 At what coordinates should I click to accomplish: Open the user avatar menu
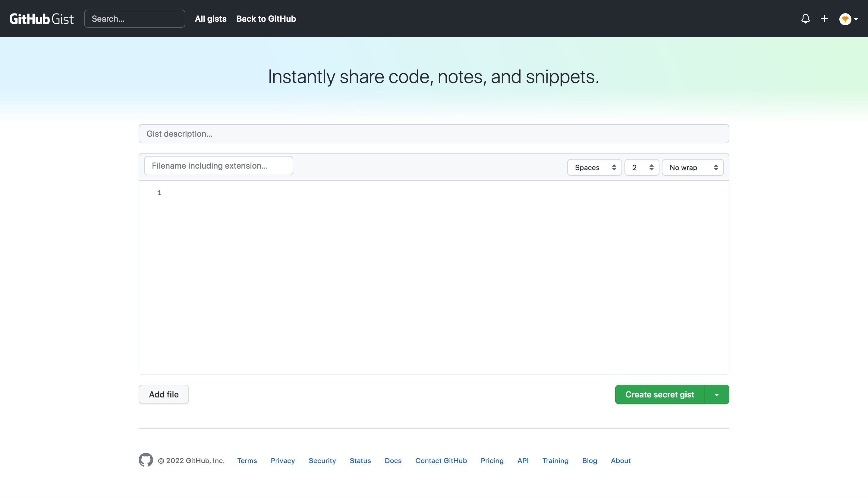848,19
